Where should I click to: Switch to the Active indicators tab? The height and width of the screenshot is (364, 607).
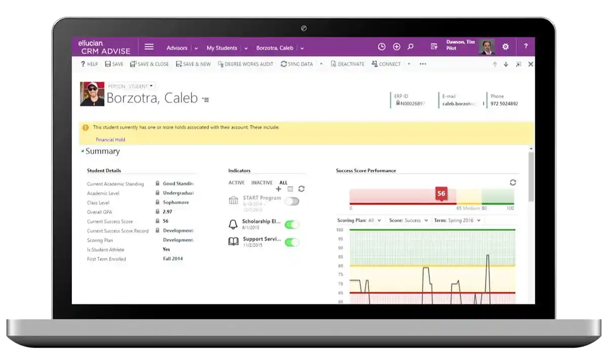(236, 183)
